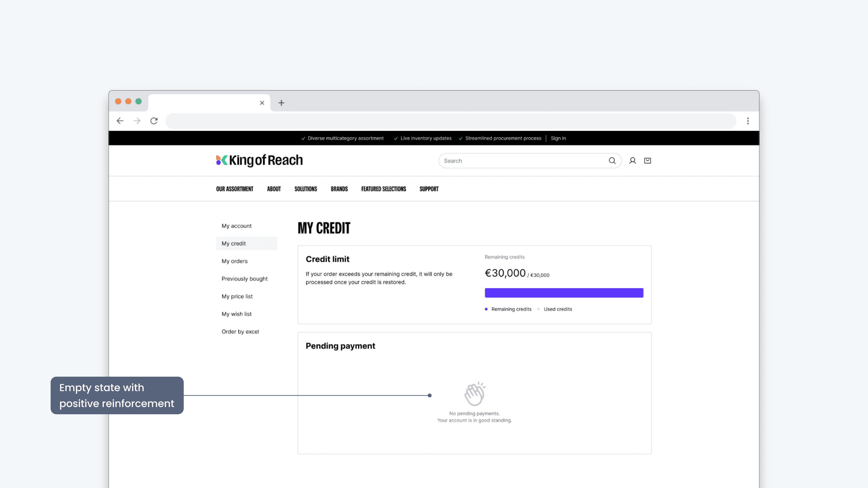The height and width of the screenshot is (488, 868).
Task: Open My wish list page
Action: [237, 314]
